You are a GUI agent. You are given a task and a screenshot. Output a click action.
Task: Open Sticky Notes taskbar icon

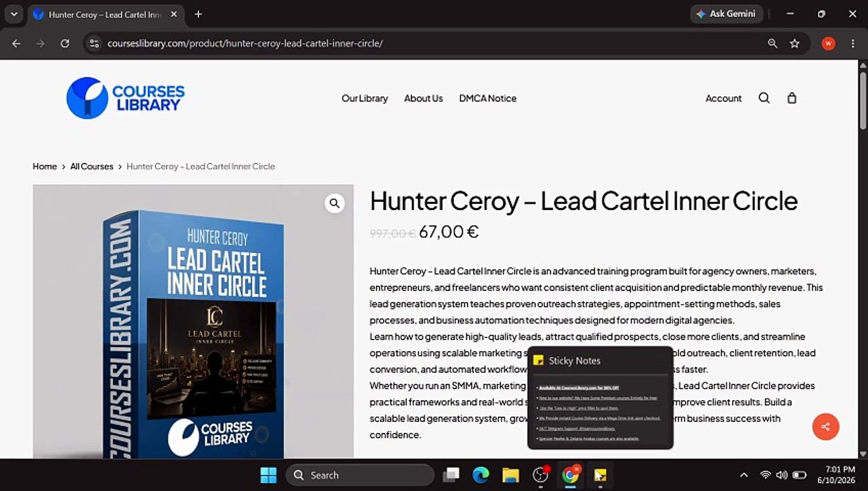[x=600, y=475]
